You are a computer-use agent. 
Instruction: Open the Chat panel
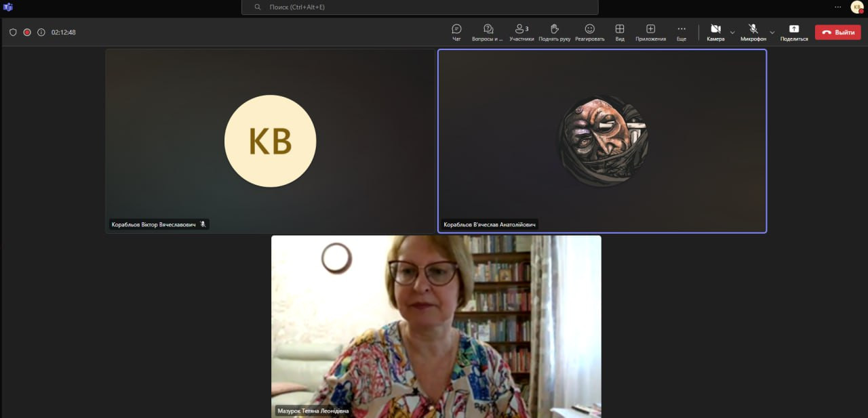456,32
